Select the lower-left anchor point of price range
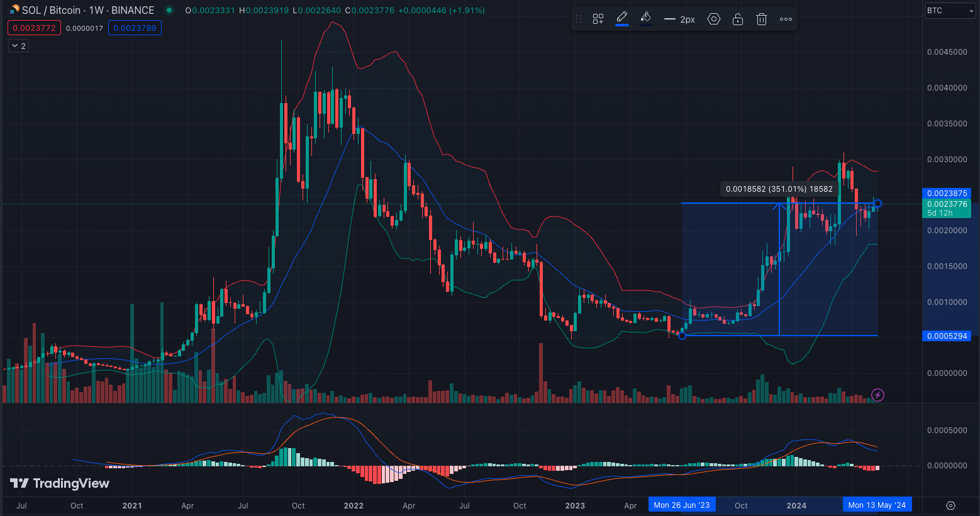Screen dimensions: 980x516 pyautogui.click(x=682, y=336)
